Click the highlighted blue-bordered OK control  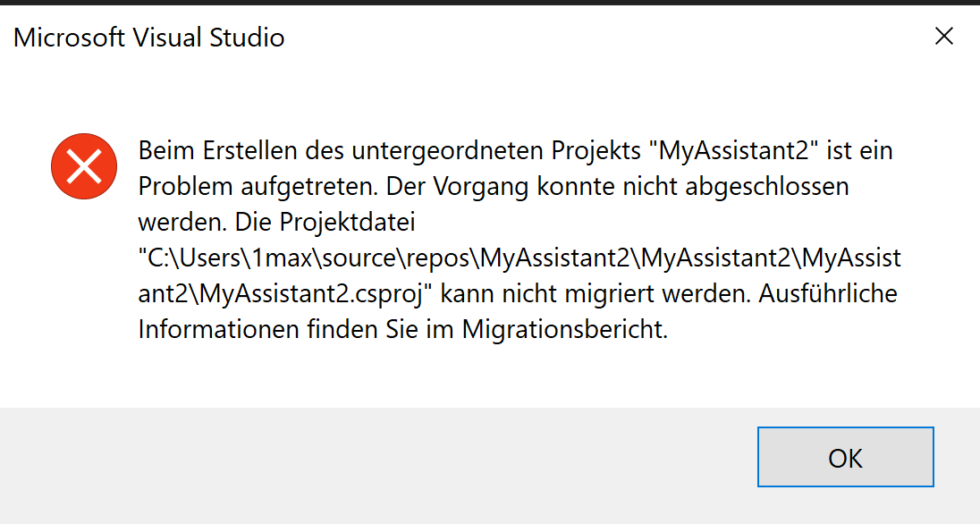(845, 457)
